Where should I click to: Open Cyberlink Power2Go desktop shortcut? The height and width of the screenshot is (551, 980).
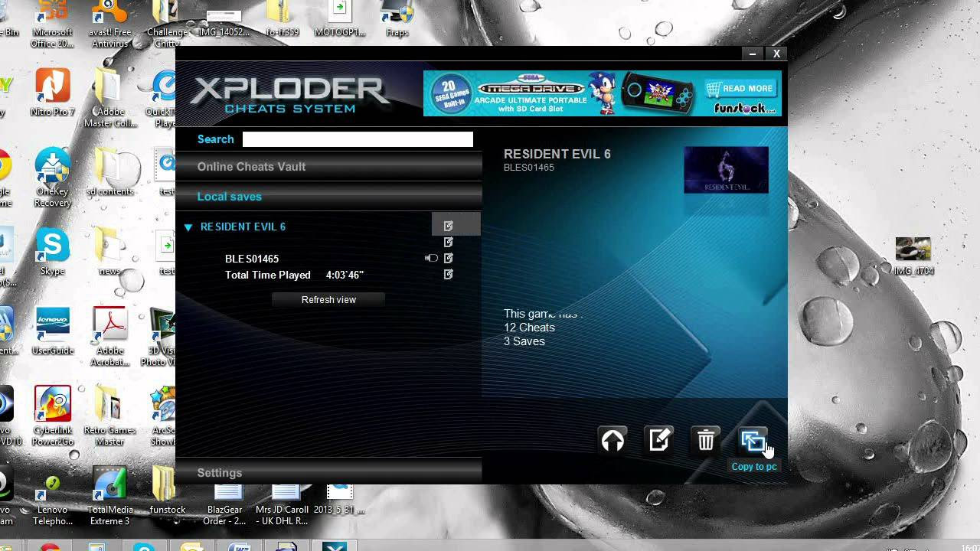(x=52, y=415)
